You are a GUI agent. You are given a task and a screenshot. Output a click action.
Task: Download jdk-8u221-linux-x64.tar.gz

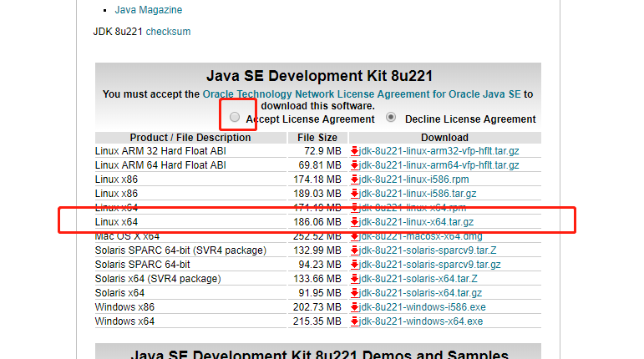click(416, 222)
